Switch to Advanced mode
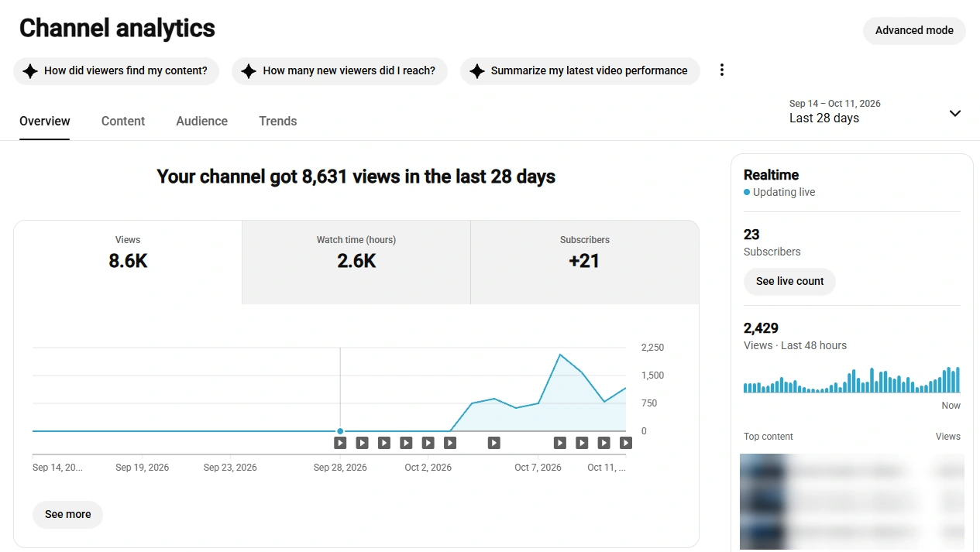980x552 pixels. tap(914, 31)
